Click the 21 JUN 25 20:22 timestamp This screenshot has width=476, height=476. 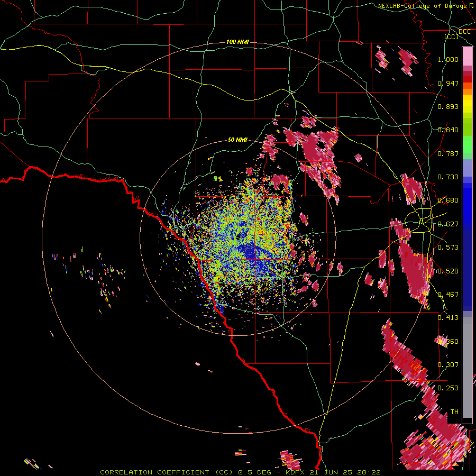(345, 472)
